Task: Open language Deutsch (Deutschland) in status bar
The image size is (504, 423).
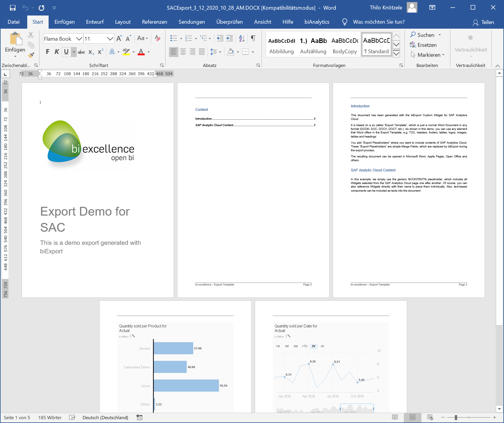Action: point(105,417)
